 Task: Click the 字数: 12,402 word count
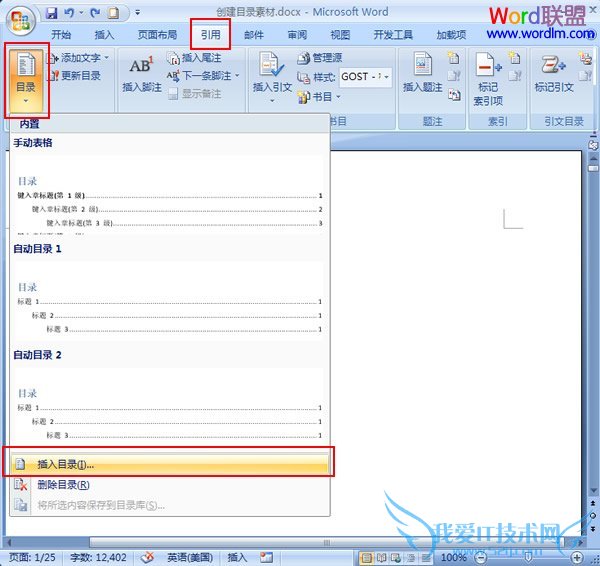[98, 557]
